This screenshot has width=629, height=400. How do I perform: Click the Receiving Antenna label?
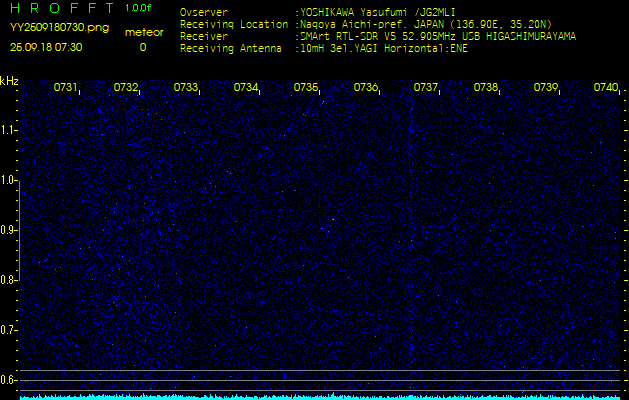[231, 49]
